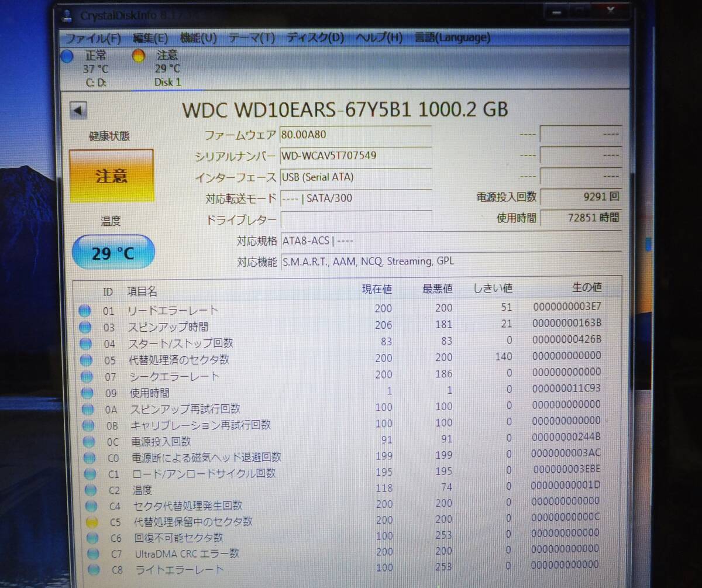Click the 注意 health status button
Screen dimensions: 702x588
[111, 176]
